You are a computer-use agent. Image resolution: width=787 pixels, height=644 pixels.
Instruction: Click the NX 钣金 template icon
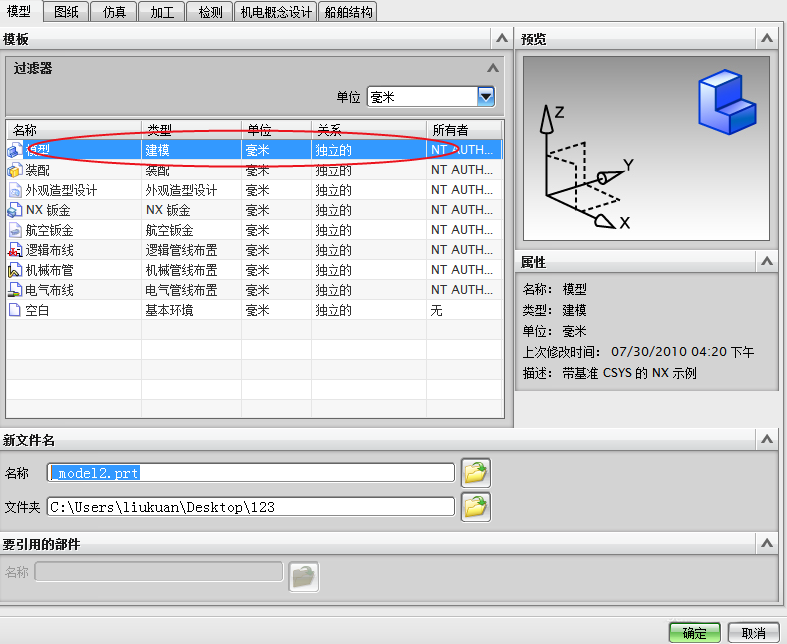pyautogui.click(x=15, y=210)
